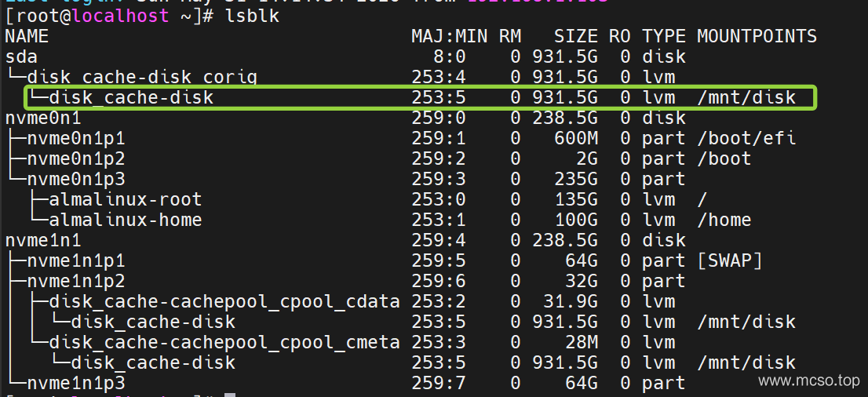Screen dimensions: 868x397
Task: Click the 253:4 device number
Action: (x=439, y=78)
